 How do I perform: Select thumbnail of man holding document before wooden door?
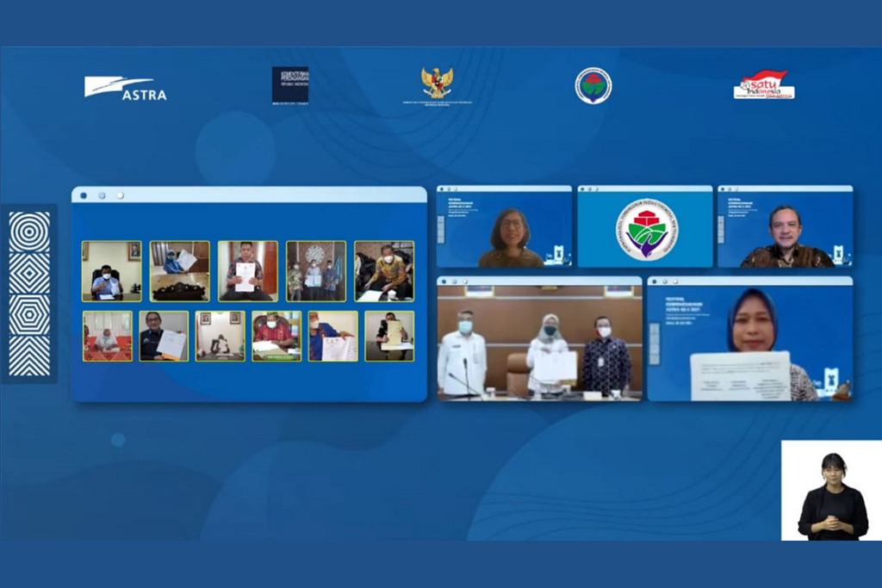coord(247,271)
